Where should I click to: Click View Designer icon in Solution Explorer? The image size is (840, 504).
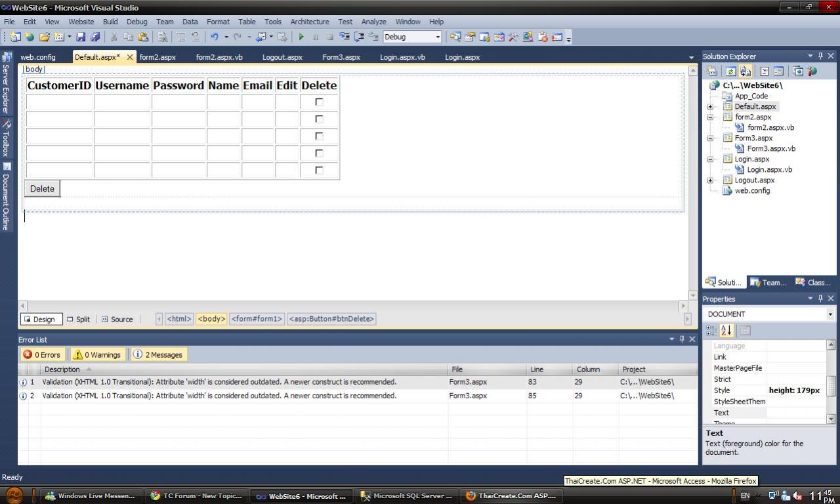pos(778,72)
